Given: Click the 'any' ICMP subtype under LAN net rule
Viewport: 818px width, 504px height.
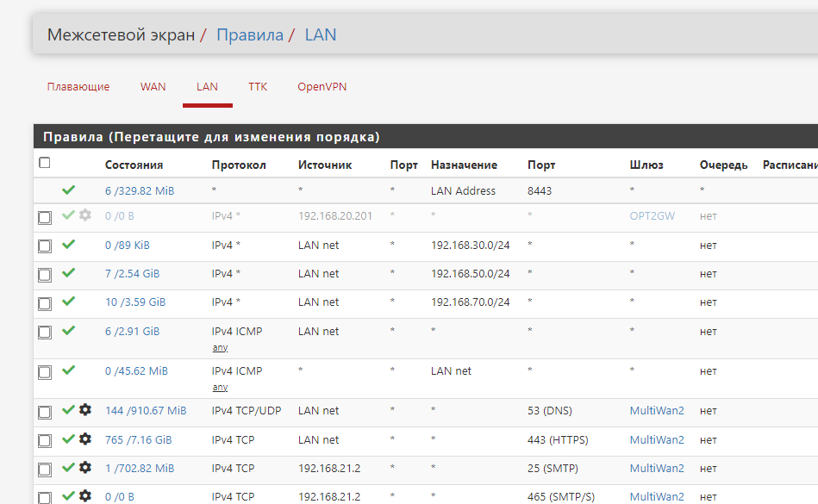Looking at the screenshot, I should tap(220, 348).
